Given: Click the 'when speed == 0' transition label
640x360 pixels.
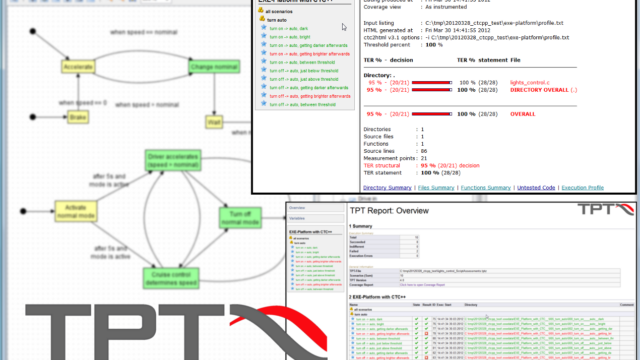Looking at the screenshot, I should pos(82,103).
